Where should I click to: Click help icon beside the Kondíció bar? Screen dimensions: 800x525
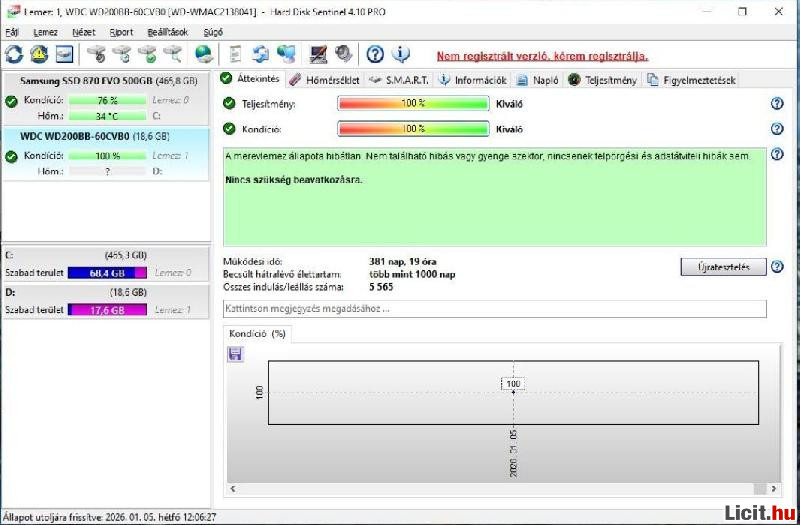coord(777,129)
